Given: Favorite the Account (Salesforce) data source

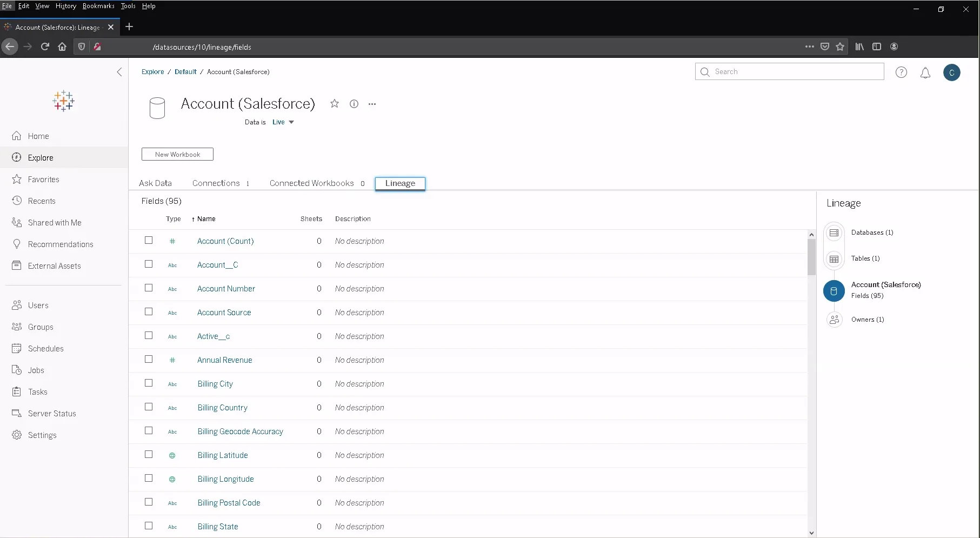Looking at the screenshot, I should tap(334, 103).
